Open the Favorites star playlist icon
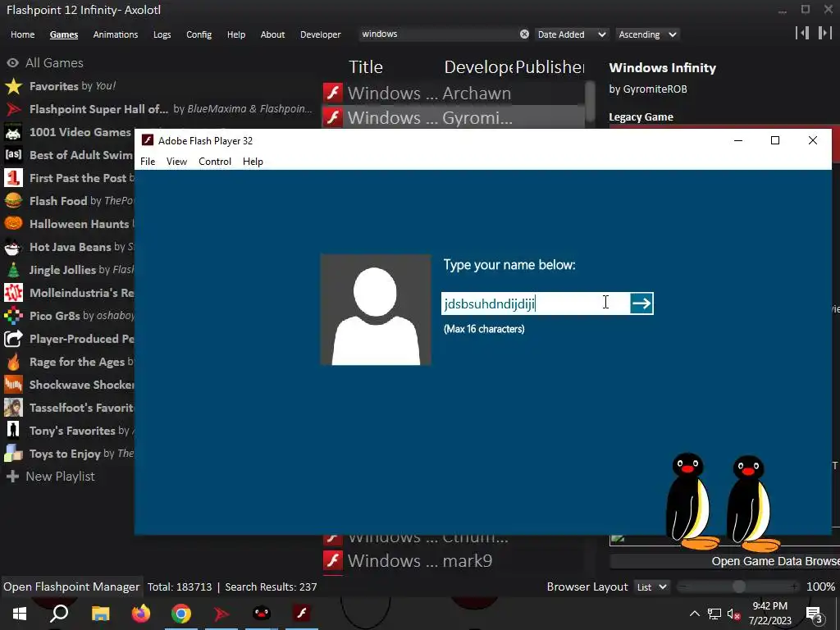840x630 pixels. [13, 85]
